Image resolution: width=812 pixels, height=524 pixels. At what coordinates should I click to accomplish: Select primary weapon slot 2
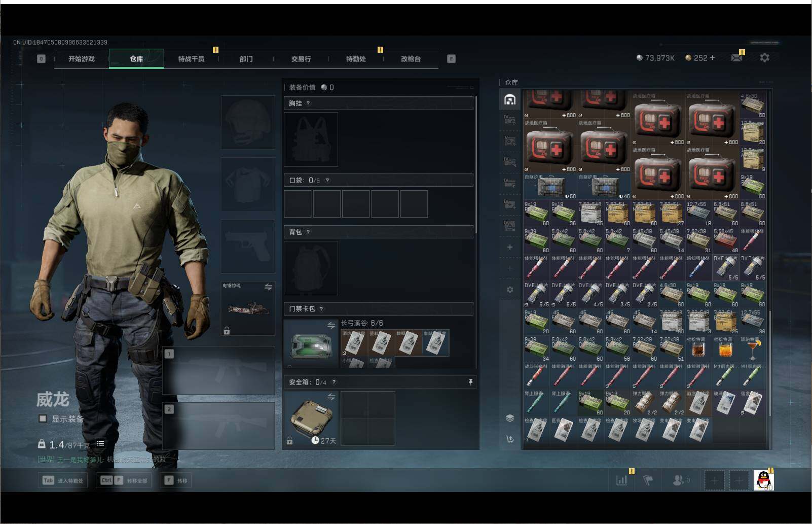click(x=219, y=426)
